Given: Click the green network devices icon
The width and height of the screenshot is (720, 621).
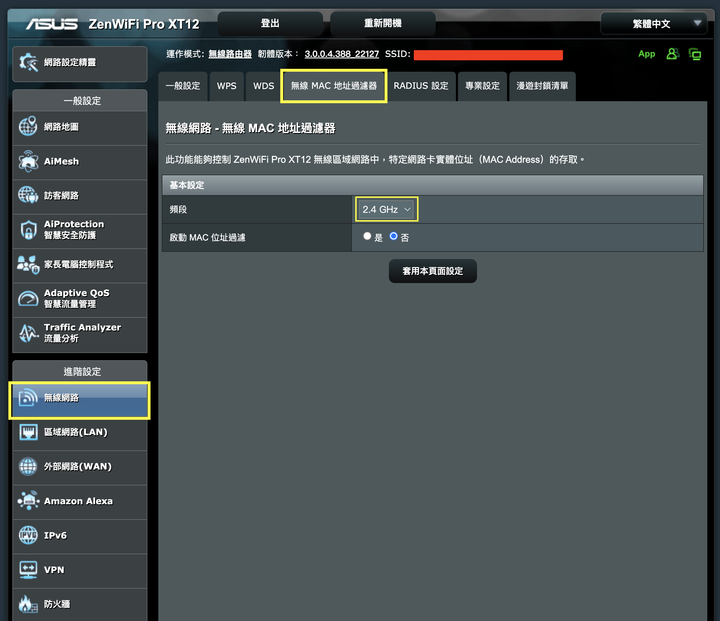Looking at the screenshot, I should (695, 54).
